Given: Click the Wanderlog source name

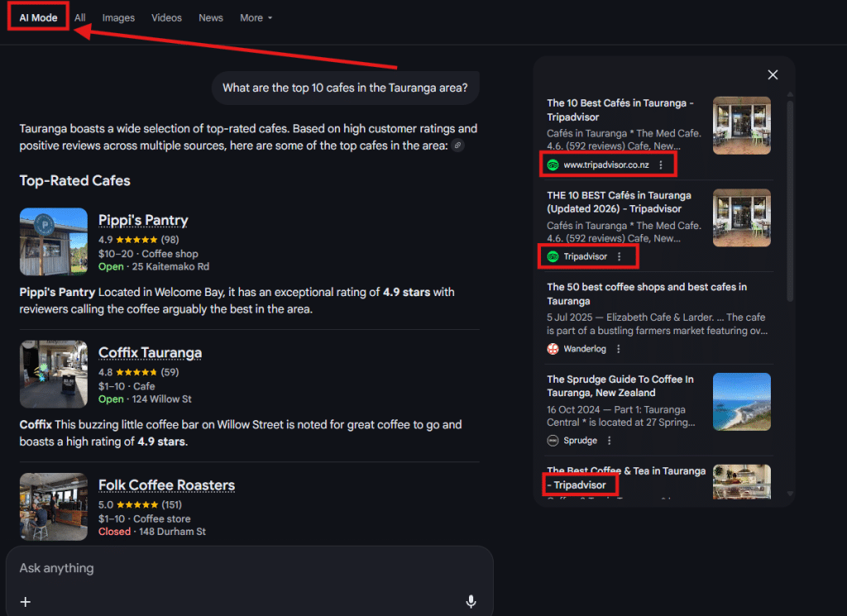Looking at the screenshot, I should coord(585,349).
